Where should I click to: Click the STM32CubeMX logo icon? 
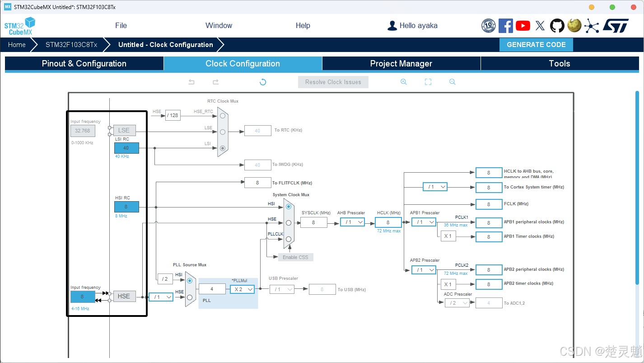click(20, 26)
